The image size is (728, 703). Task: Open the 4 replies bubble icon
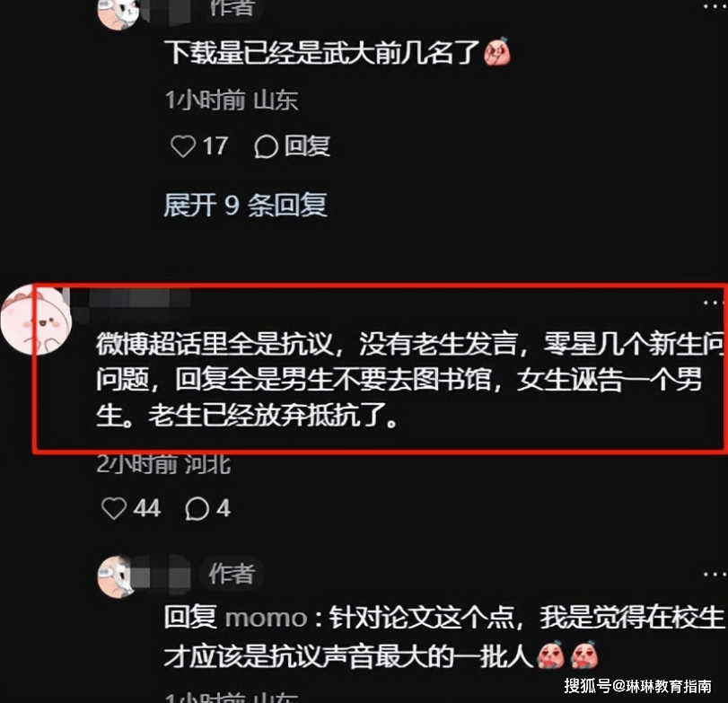(x=197, y=508)
